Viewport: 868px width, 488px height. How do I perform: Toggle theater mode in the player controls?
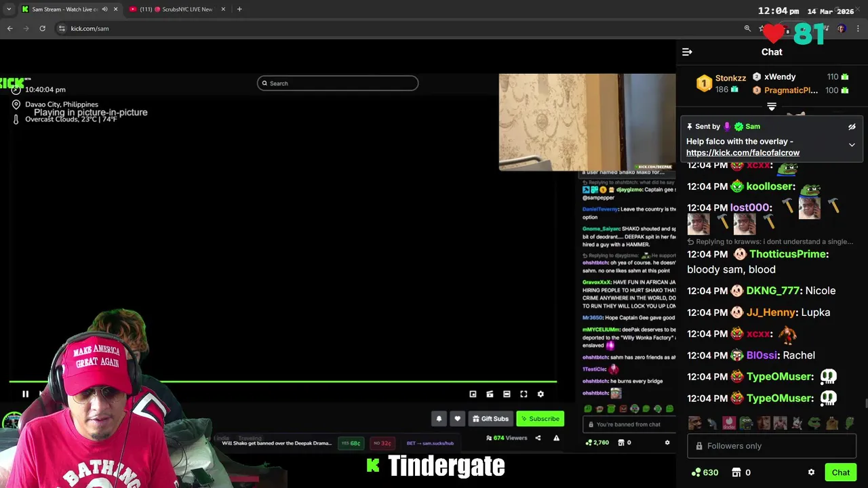coord(507,394)
